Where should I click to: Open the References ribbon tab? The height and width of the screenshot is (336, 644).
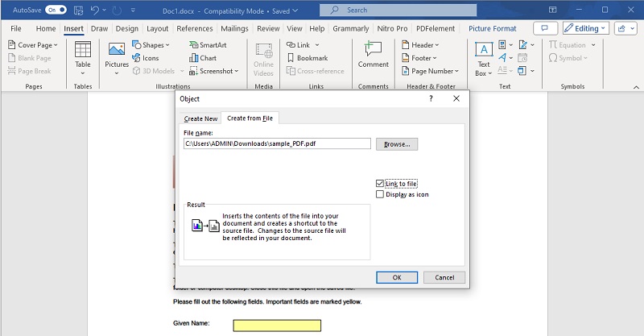tap(195, 28)
